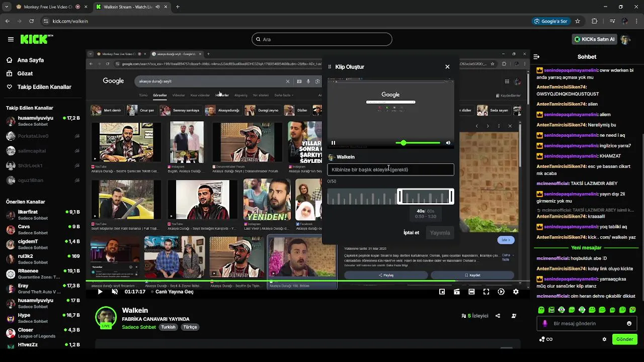The width and height of the screenshot is (644, 362).
Task: Open Eray Grand Theft Auto channel
Action: coord(43,289)
